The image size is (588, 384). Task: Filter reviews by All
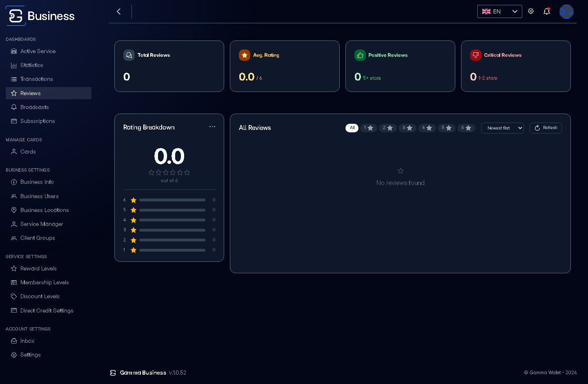pos(352,128)
